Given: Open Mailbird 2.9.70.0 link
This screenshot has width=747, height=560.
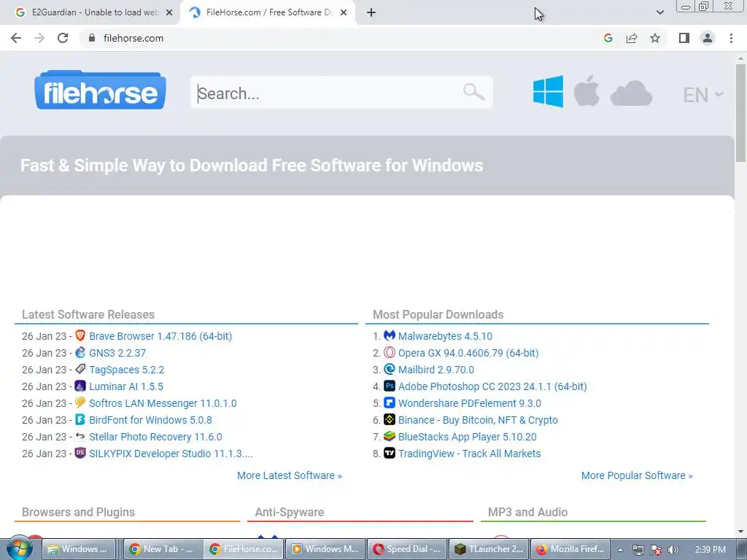Looking at the screenshot, I should (436, 370).
